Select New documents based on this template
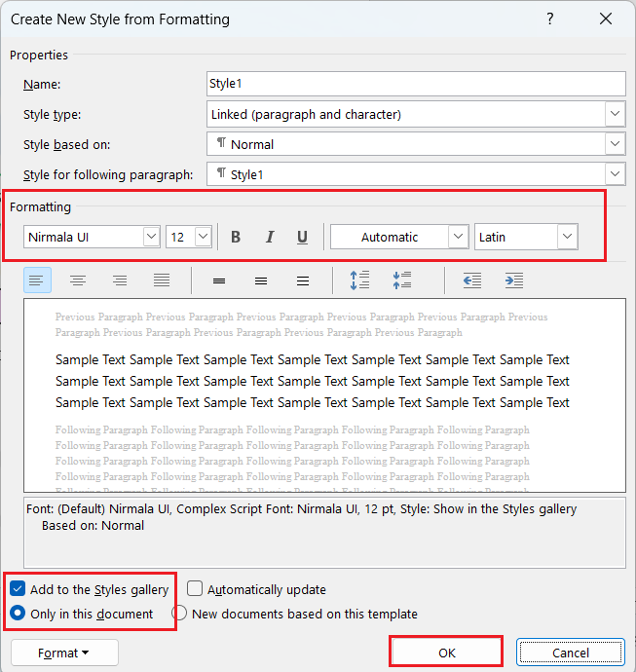Screen dimensions: 636x672 (179, 614)
